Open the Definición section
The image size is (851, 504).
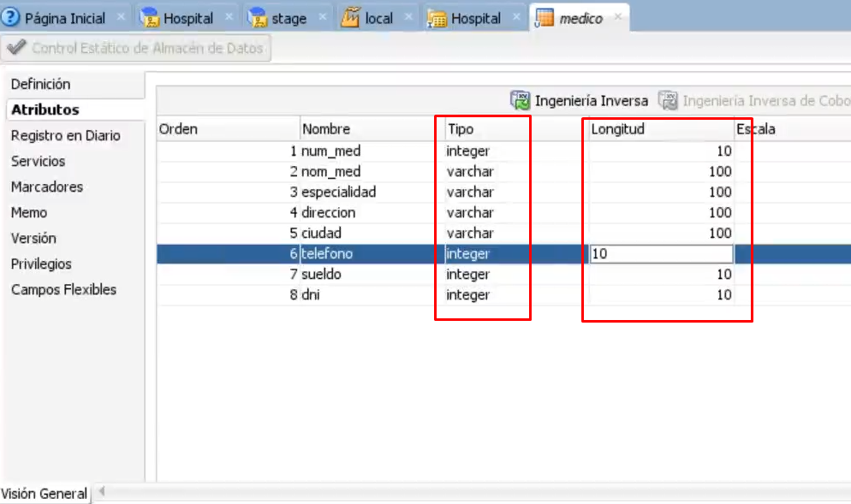(x=41, y=84)
